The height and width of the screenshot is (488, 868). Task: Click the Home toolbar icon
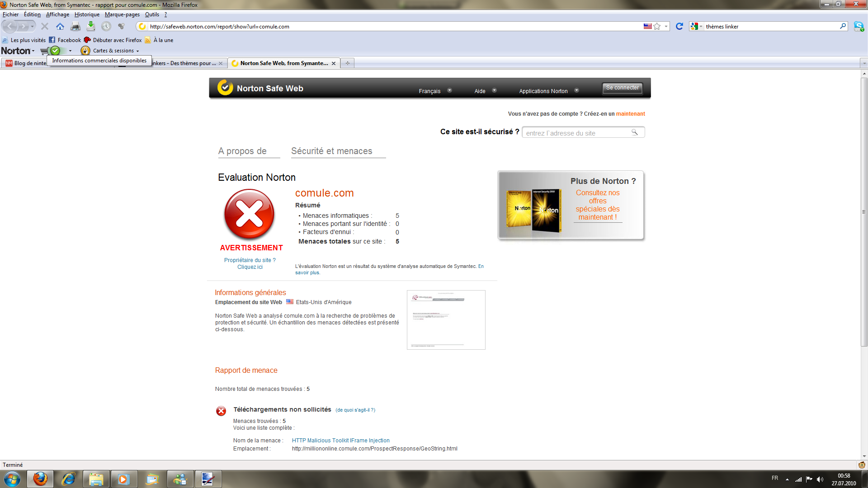tap(60, 27)
